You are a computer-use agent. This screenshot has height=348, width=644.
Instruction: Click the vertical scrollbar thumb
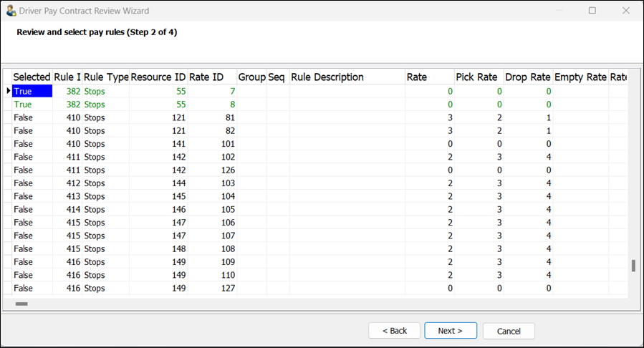click(x=633, y=266)
